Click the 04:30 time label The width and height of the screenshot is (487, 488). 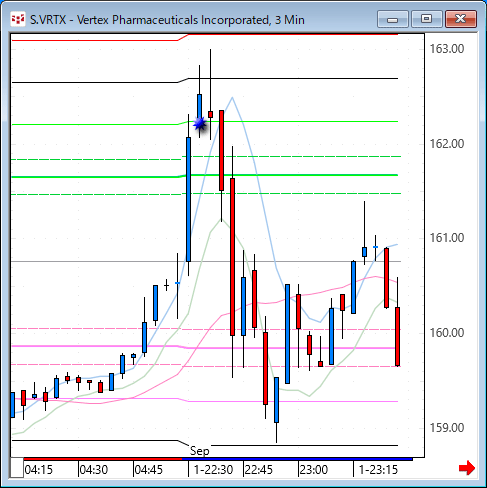[x=94, y=470]
